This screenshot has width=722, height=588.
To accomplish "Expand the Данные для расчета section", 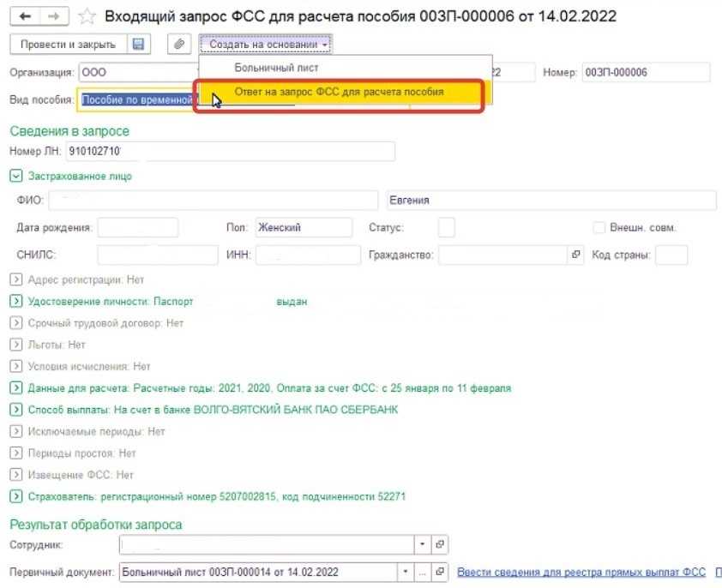I will 15,388.
